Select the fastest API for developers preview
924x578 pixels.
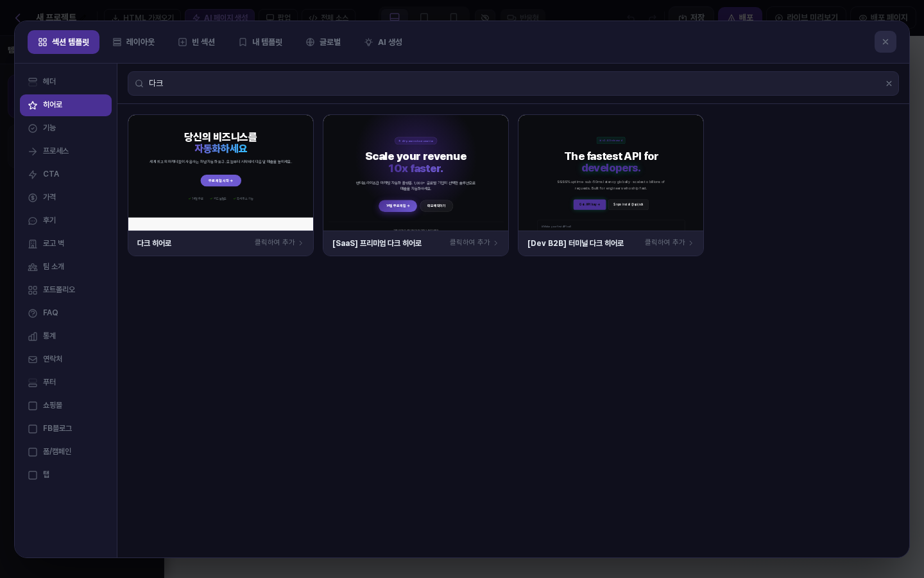tap(611, 173)
